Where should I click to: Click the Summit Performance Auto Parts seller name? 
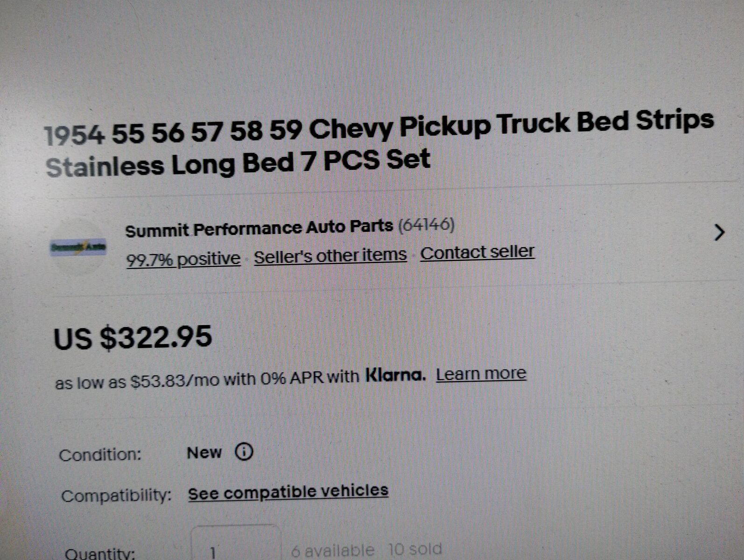259,229
